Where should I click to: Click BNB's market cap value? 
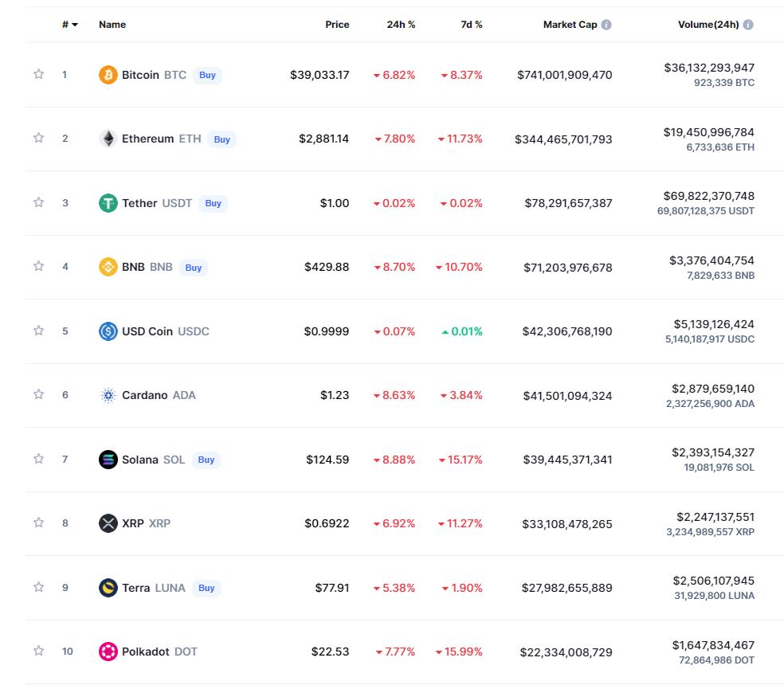coord(568,268)
